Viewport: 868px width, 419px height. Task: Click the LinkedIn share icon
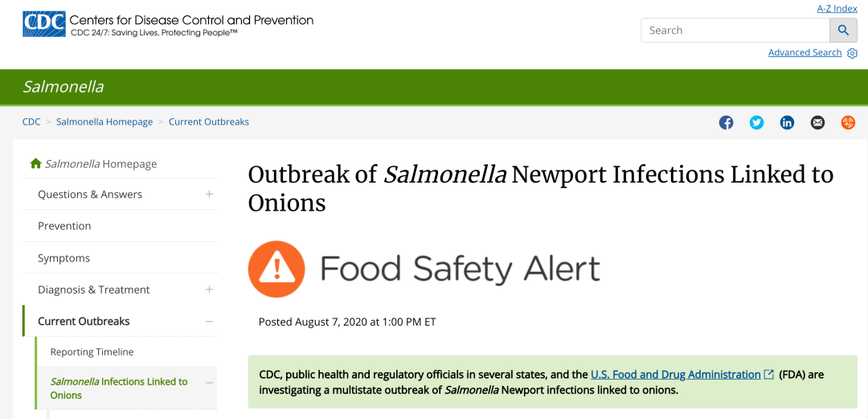787,122
